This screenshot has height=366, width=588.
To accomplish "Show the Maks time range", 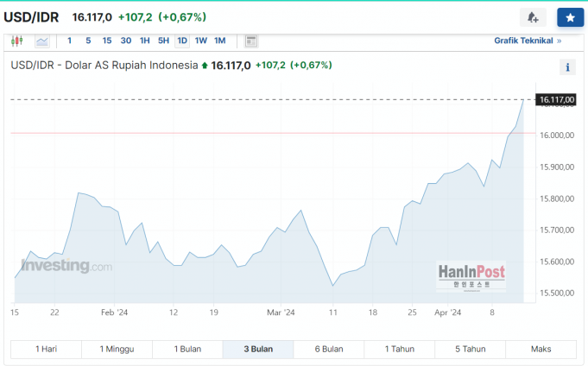I will tap(541, 349).
